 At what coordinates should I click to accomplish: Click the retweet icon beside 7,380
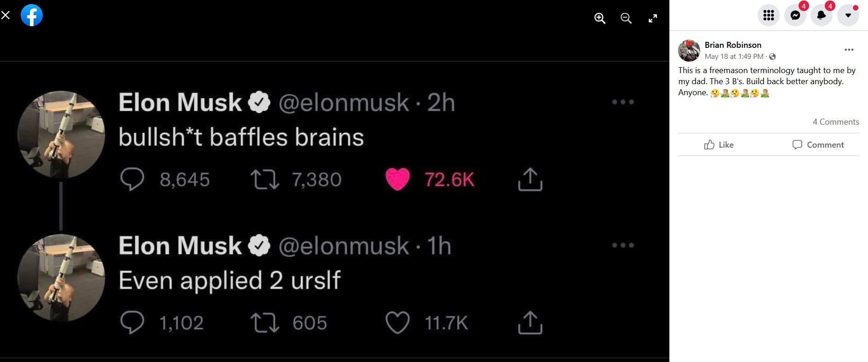[264, 179]
